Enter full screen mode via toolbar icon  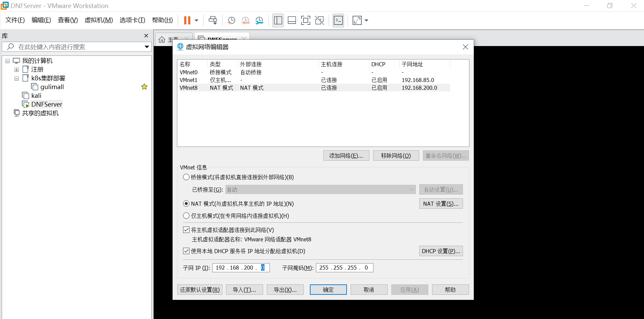(x=306, y=21)
